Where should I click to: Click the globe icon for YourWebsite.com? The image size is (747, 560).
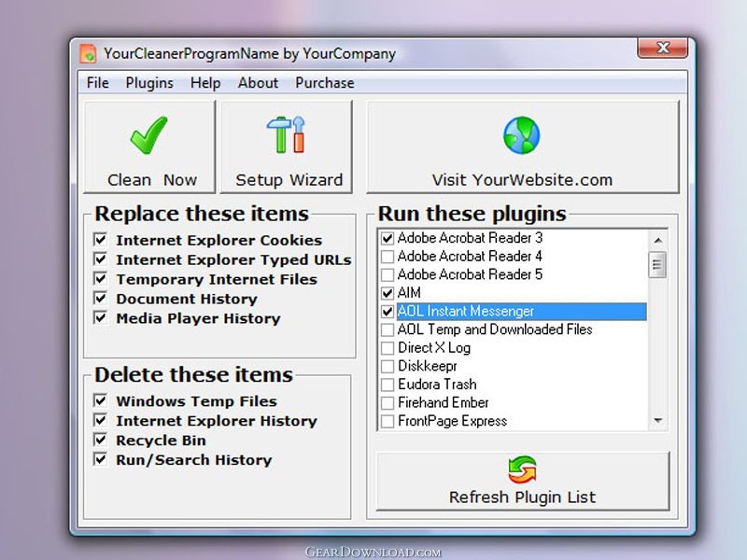point(522,135)
